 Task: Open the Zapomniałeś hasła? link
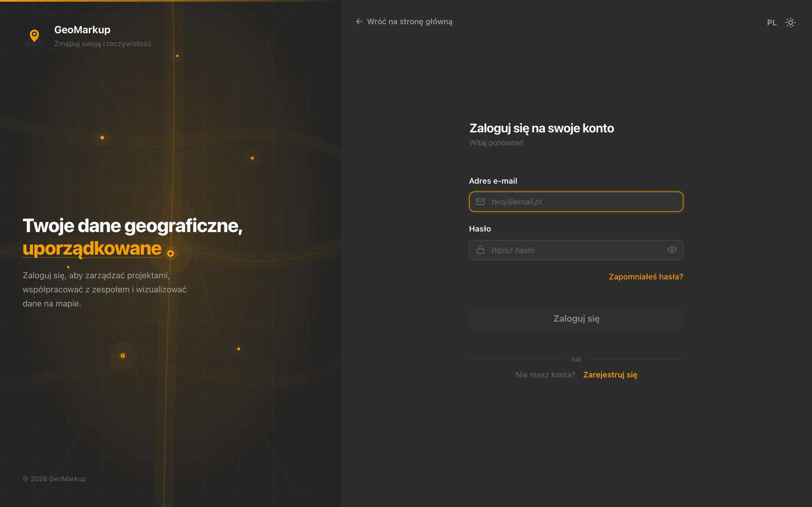point(646,277)
